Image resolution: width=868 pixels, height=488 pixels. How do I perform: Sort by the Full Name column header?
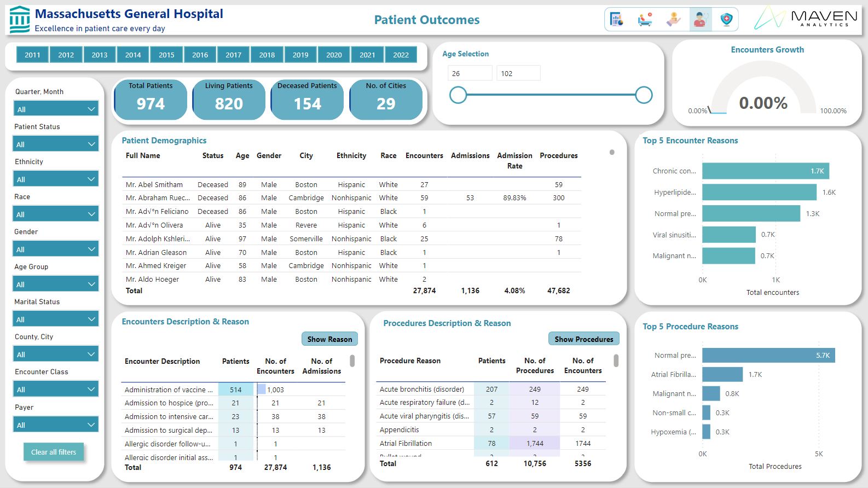(143, 155)
